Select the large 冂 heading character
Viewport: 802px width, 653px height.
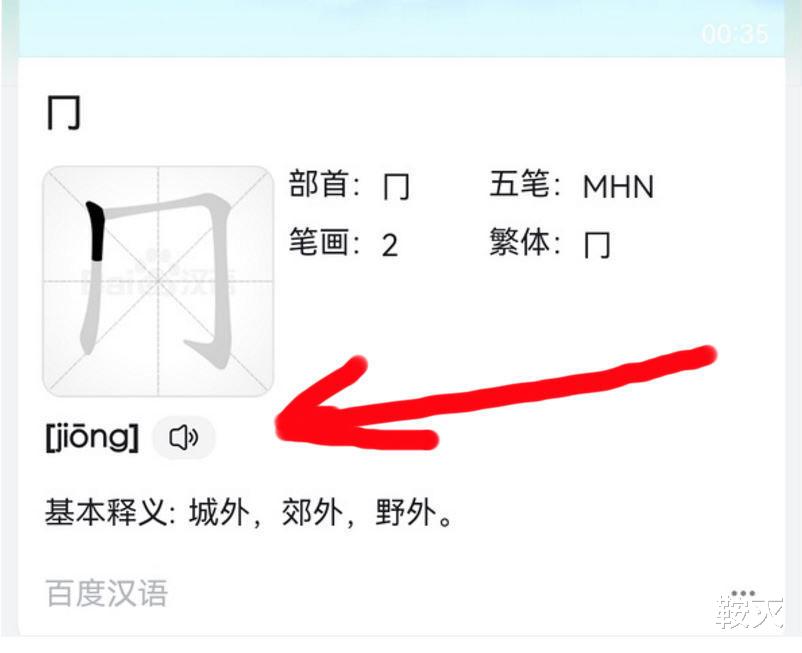pyautogui.click(x=64, y=113)
